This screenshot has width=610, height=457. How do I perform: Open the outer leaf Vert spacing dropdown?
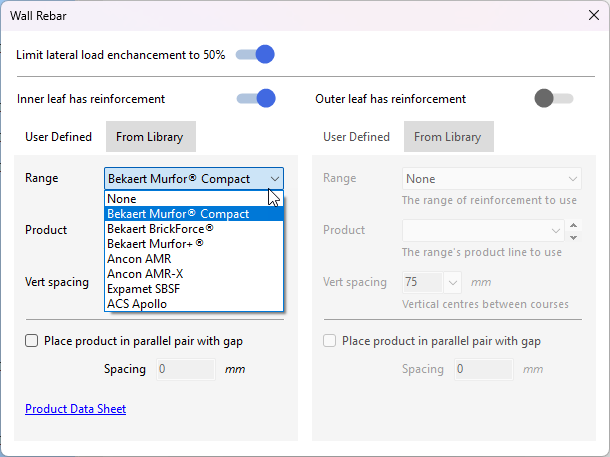(x=453, y=282)
